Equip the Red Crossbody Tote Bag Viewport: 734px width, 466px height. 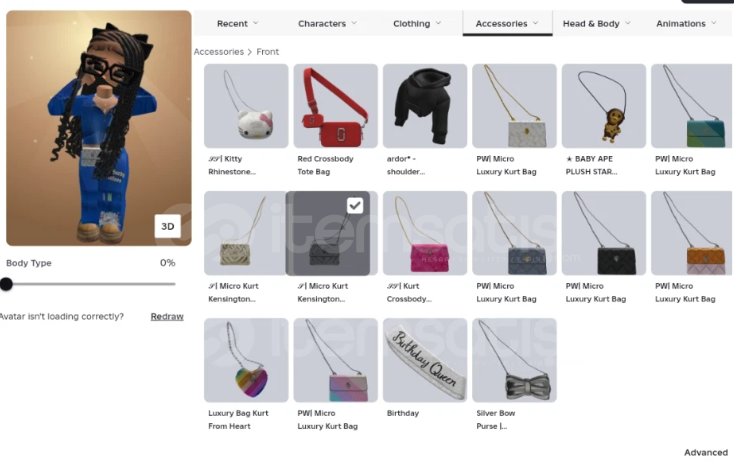point(335,106)
